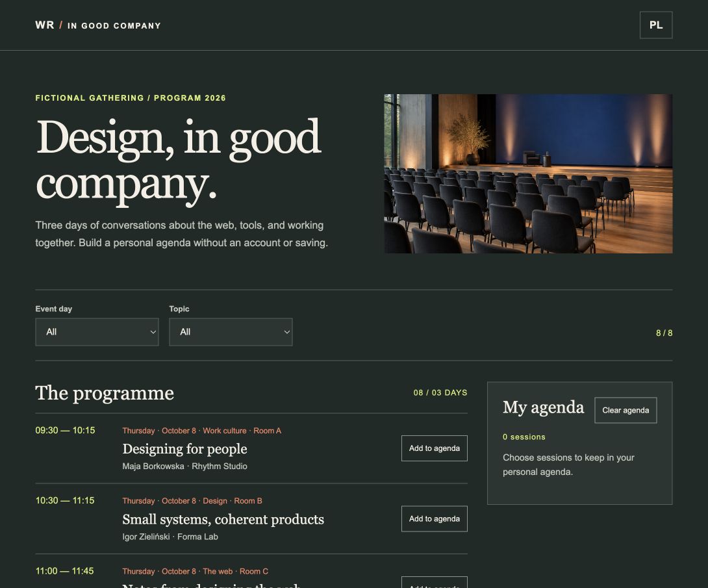Click the Design · Room B meta line

[192, 501]
